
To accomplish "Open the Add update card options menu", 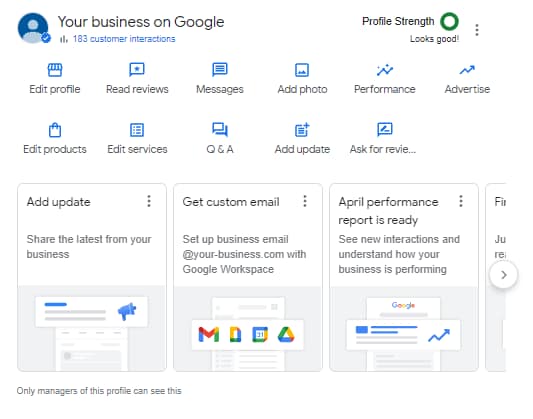I will [149, 201].
